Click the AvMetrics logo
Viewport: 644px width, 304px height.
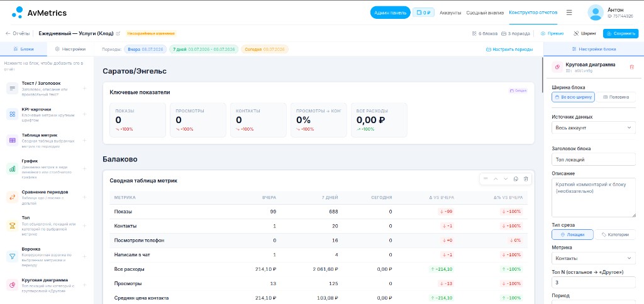(x=39, y=13)
